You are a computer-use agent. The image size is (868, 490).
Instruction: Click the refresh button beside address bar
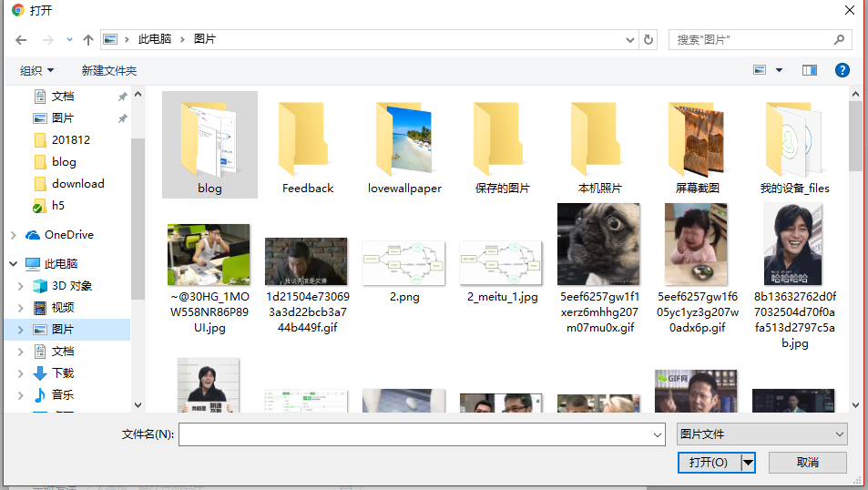648,40
